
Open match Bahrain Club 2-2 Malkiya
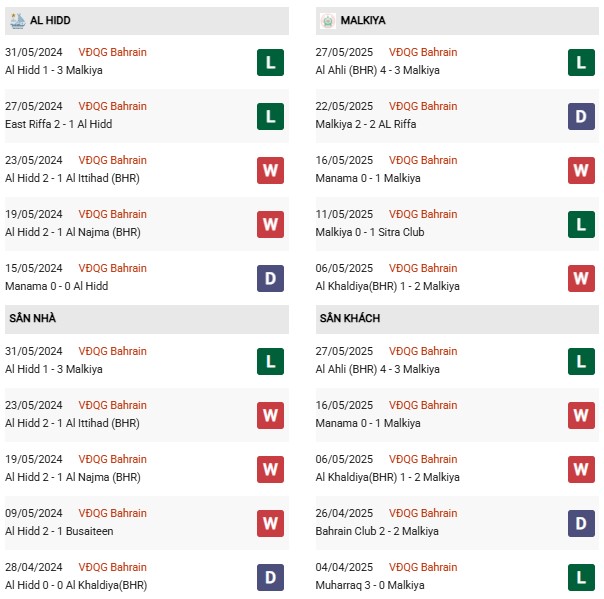tap(377, 531)
